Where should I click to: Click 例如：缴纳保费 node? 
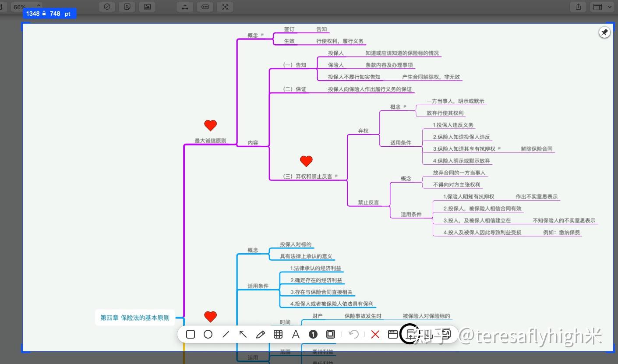click(x=561, y=232)
